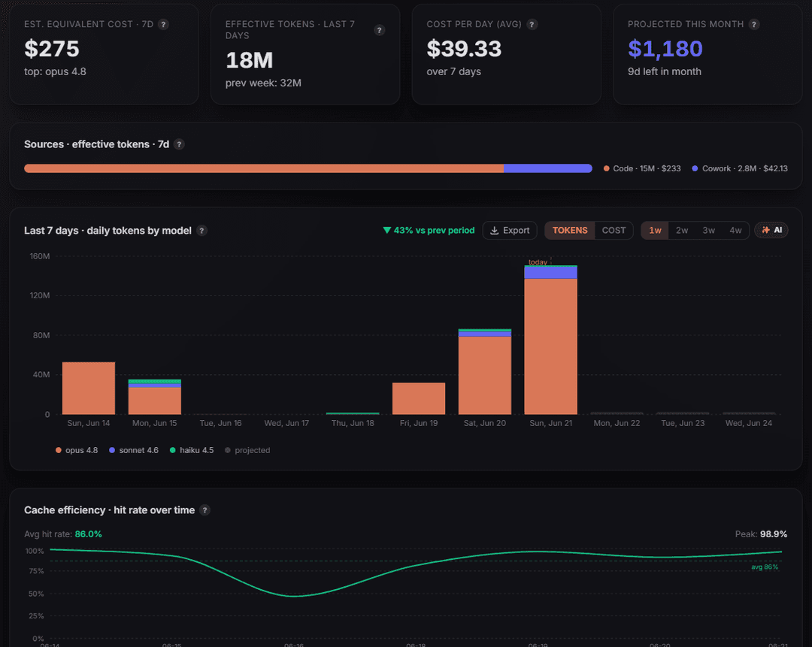Switch time range to 2w
This screenshot has width=812, height=647.
682,231
